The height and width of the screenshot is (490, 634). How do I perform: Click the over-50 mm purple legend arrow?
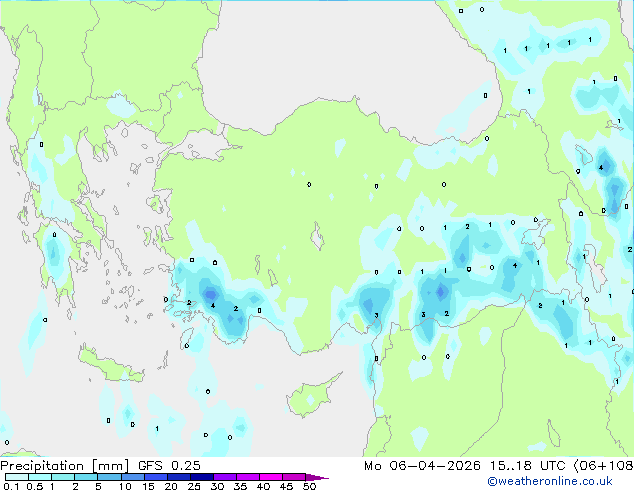click(317, 478)
